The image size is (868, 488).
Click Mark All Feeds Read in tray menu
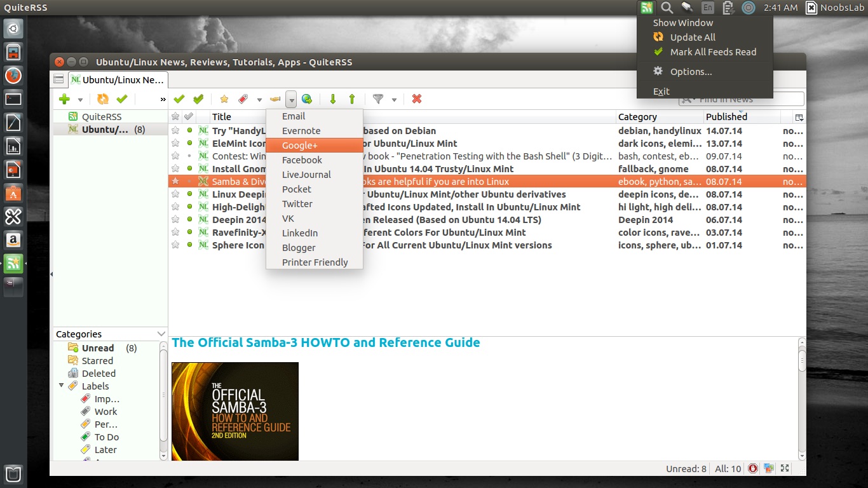click(x=705, y=52)
